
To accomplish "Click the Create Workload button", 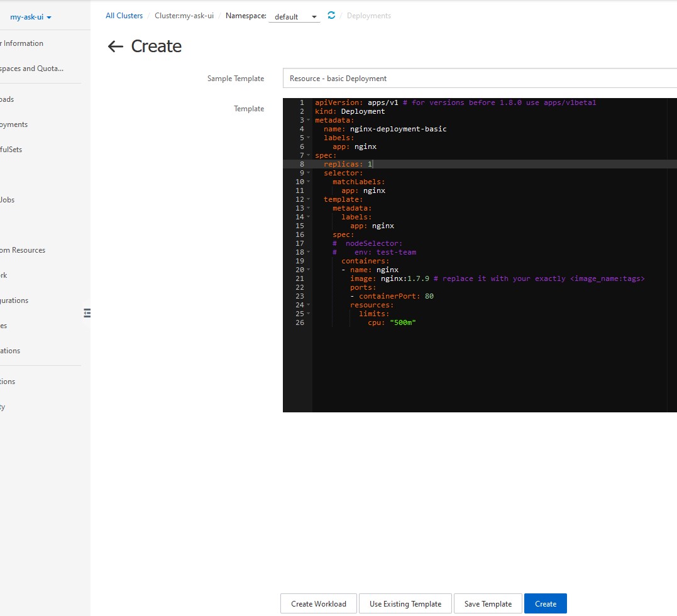I will pos(318,603).
